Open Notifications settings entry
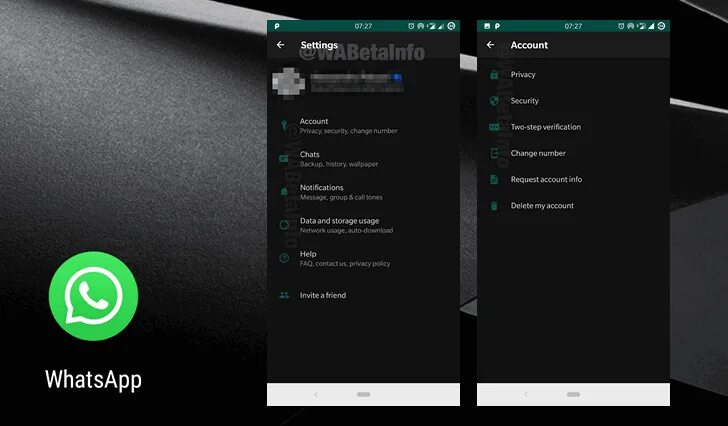Screen dimensions: 728x426 point(363,192)
